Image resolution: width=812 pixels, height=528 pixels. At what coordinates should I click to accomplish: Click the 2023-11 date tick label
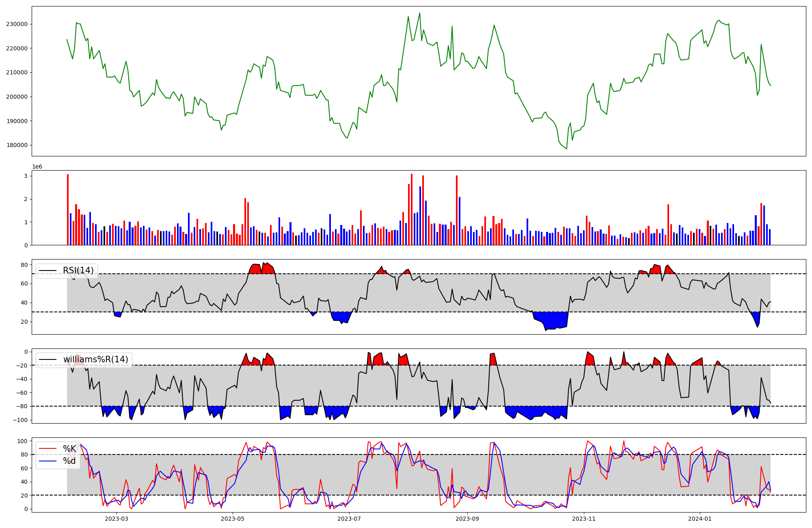(x=584, y=519)
